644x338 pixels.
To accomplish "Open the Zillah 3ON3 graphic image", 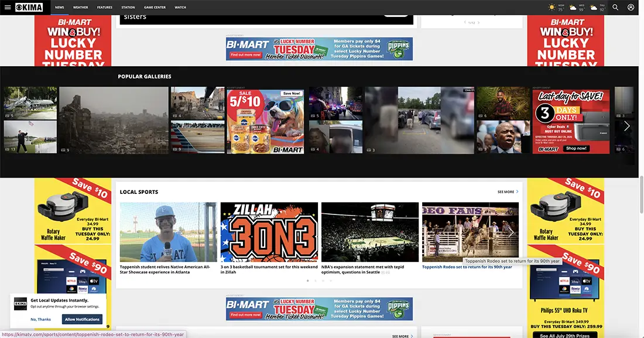I will coord(269,232).
